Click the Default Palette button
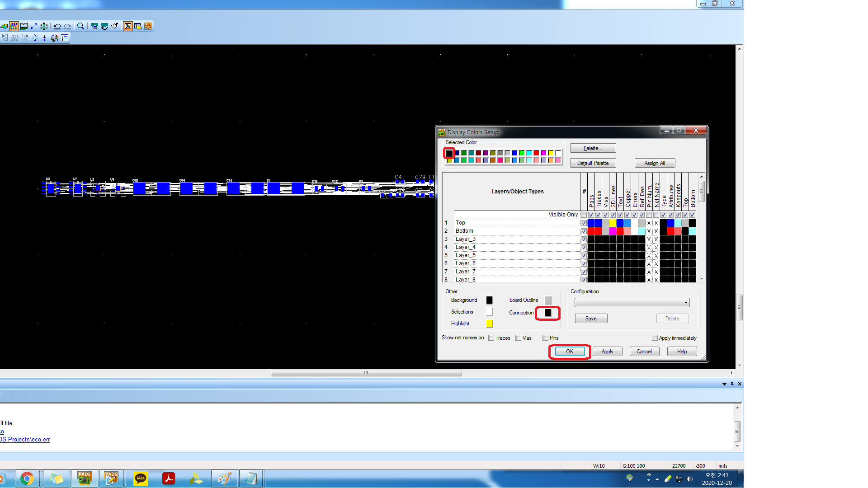The width and height of the screenshot is (868, 488). point(593,163)
